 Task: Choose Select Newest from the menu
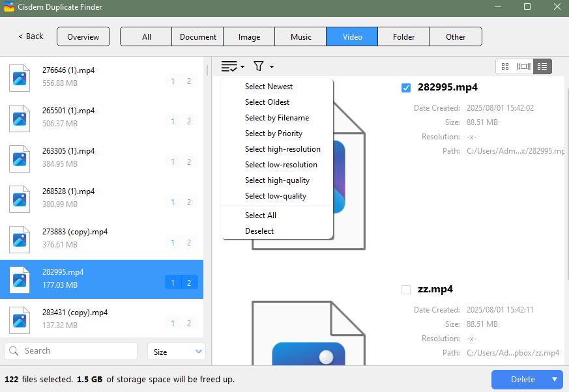coord(269,87)
